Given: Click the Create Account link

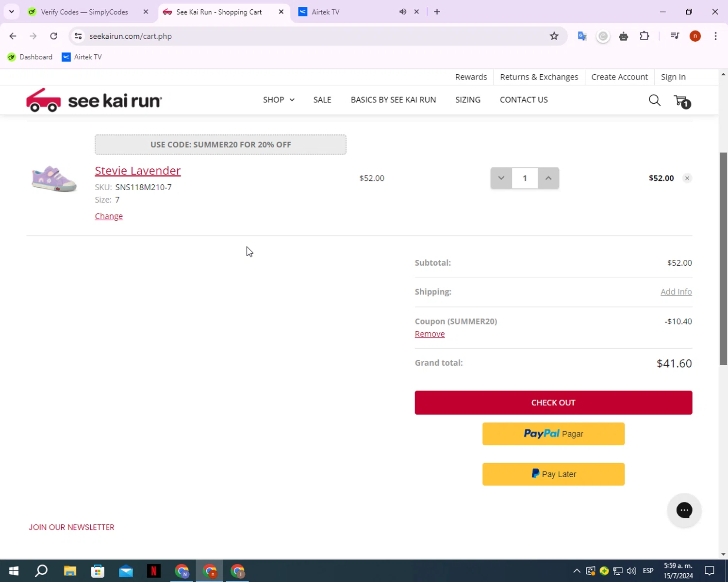Looking at the screenshot, I should click(x=619, y=77).
